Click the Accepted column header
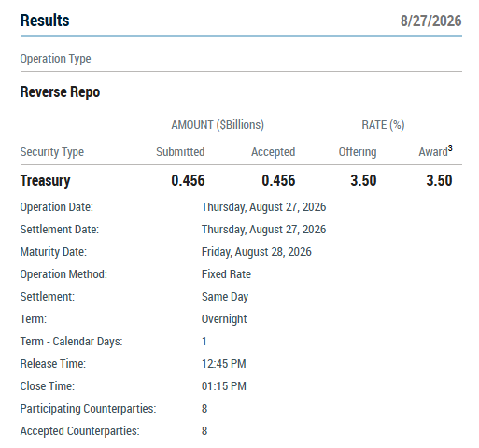 coord(274,152)
